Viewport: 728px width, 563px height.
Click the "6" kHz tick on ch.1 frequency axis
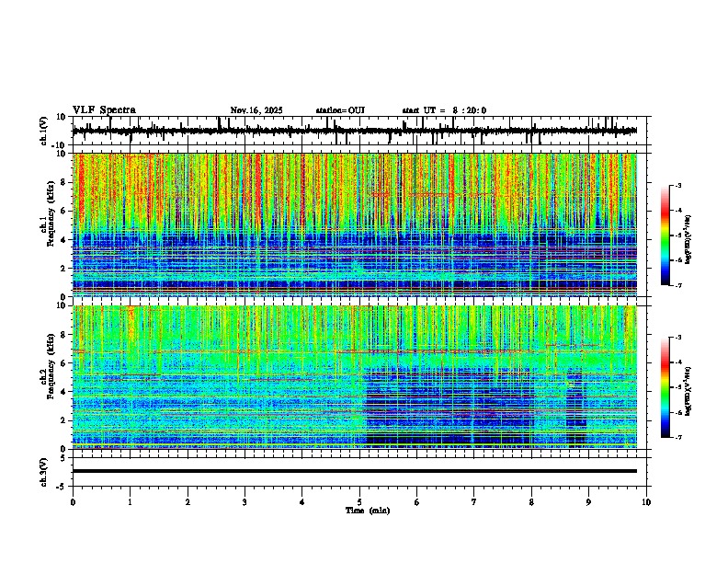64,211
